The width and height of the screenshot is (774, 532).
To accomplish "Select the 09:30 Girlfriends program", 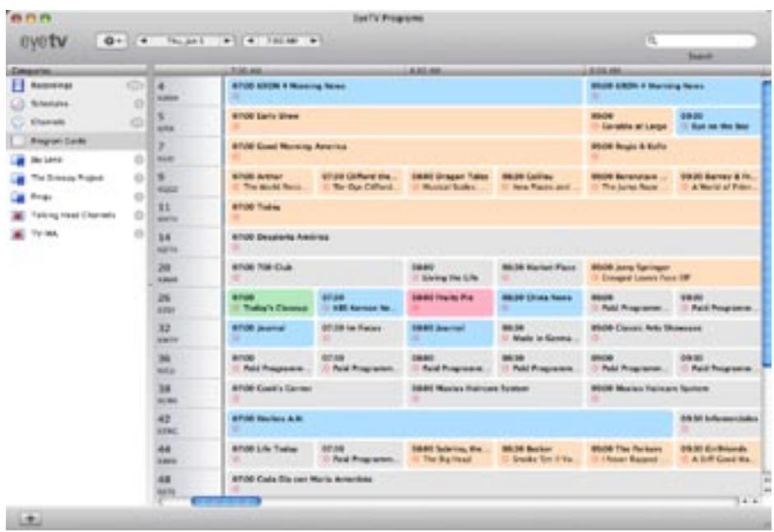I will pyautogui.click(x=719, y=454).
